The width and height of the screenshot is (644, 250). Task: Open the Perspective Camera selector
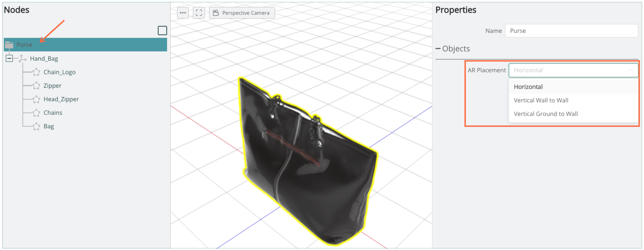[242, 13]
